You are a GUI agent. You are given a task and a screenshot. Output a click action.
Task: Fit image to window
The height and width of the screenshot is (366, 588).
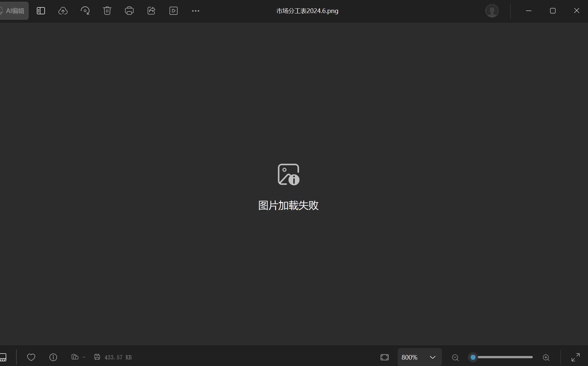pos(385,357)
